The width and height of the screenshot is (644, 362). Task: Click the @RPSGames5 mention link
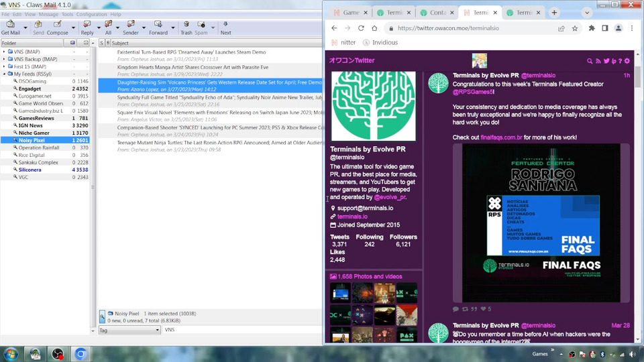tap(472, 92)
